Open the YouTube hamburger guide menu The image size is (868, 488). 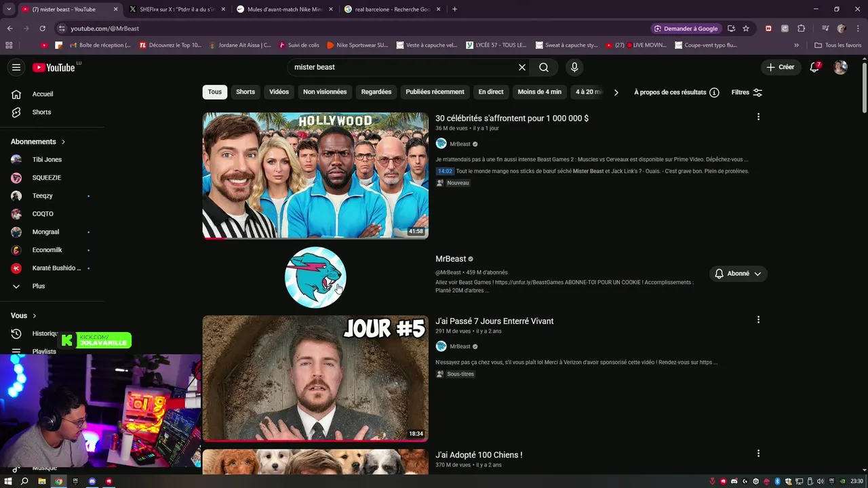point(16,67)
